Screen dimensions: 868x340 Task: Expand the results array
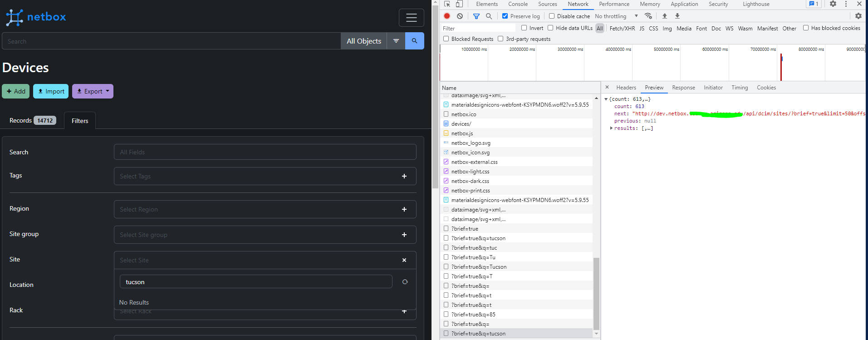(x=612, y=128)
